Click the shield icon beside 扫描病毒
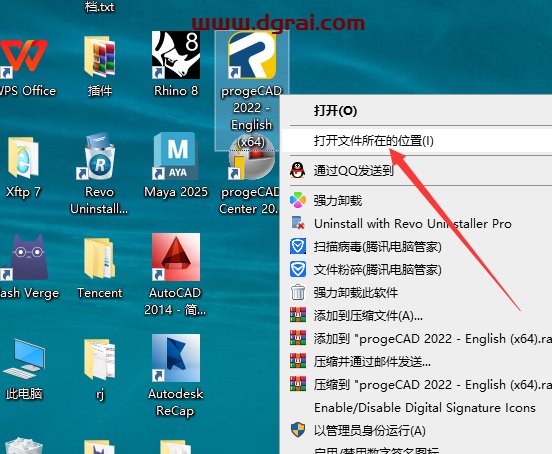 [298, 246]
